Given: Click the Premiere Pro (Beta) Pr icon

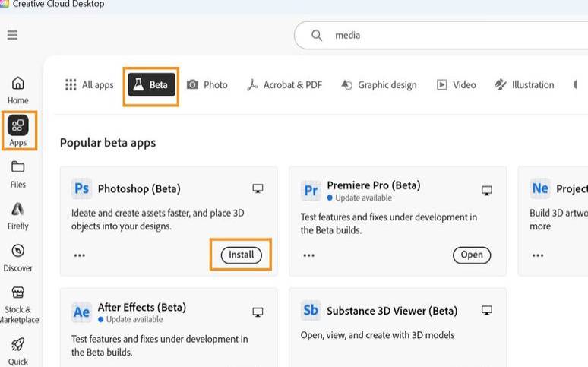Looking at the screenshot, I should (311, 190).
